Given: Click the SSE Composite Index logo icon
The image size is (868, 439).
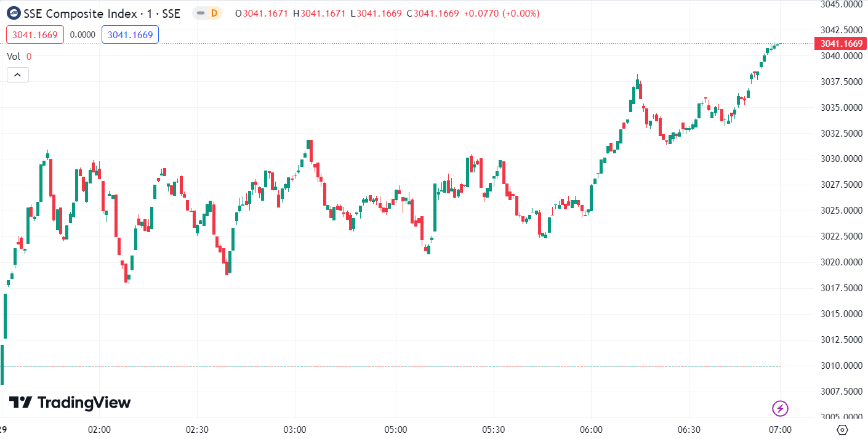Looking at the screenshot, I should tap(14, 13).
